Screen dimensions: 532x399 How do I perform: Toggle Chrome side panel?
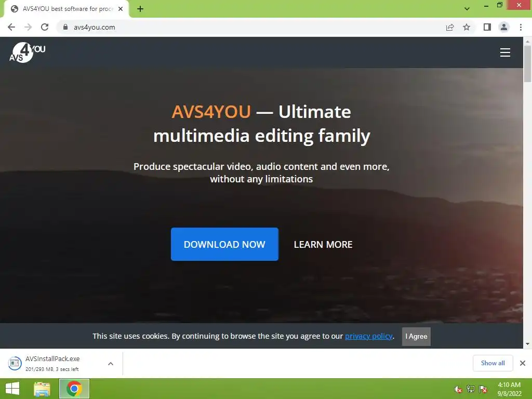[x=487, y=27]
